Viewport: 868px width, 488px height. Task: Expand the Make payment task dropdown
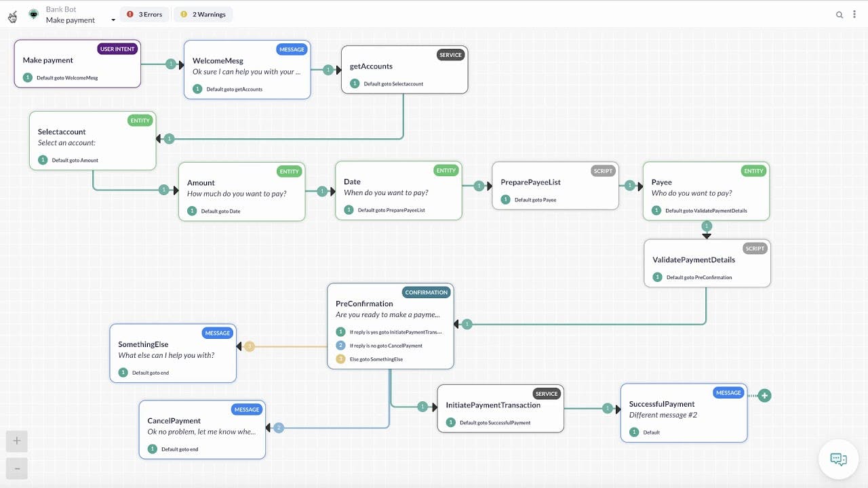click(113, 20)
